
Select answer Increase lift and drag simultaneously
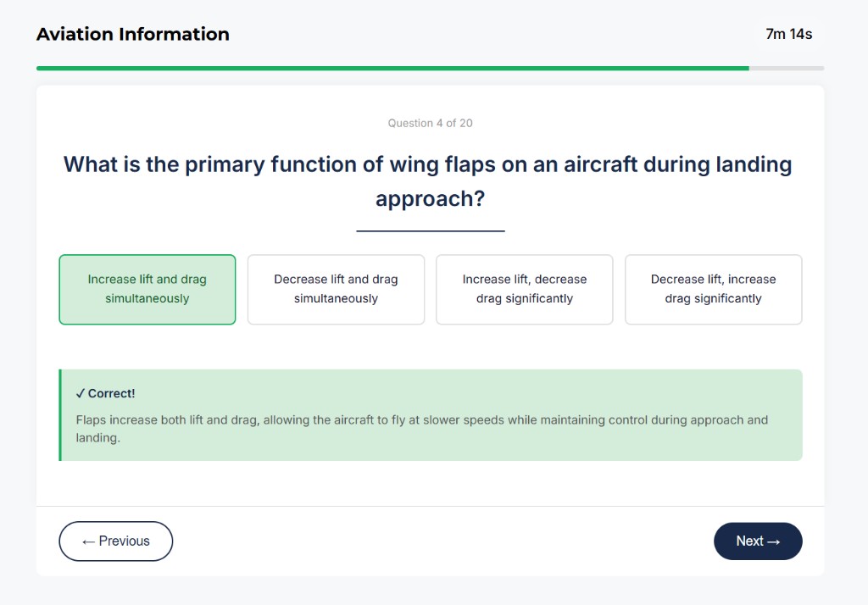point(147,289)
